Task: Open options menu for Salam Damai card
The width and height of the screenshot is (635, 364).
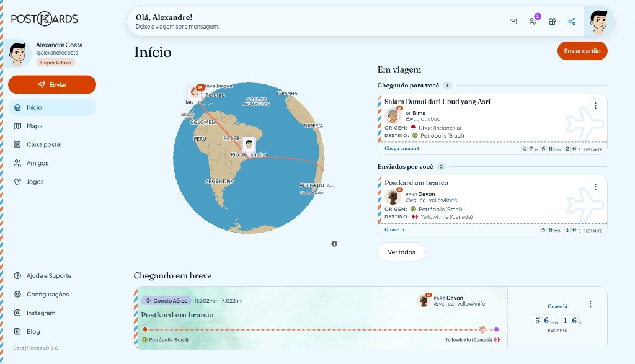Action: pos(595,105)
